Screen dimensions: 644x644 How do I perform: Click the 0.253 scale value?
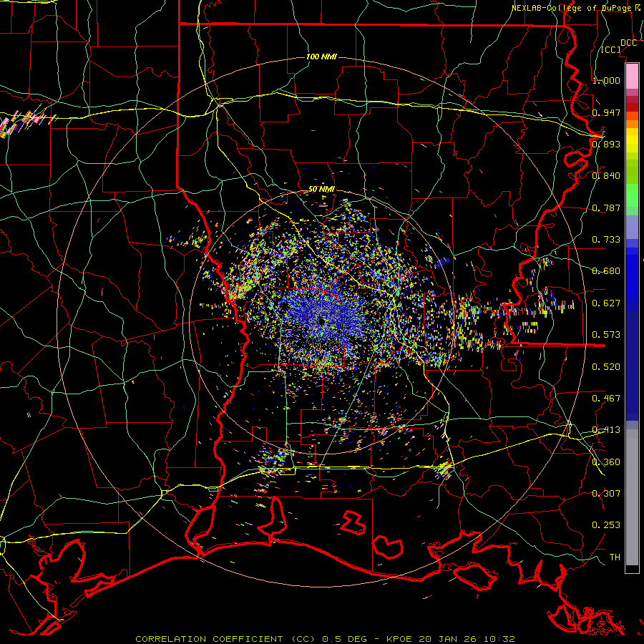(x=606, y=525)
